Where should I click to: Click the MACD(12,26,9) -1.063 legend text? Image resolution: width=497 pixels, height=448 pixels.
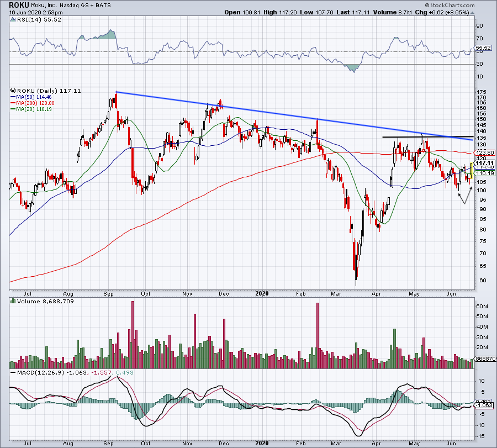tap(52, 372)
